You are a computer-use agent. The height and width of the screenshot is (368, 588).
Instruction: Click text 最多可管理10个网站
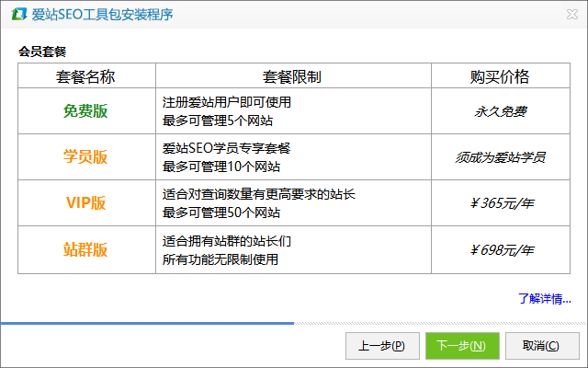pos(221,167)
